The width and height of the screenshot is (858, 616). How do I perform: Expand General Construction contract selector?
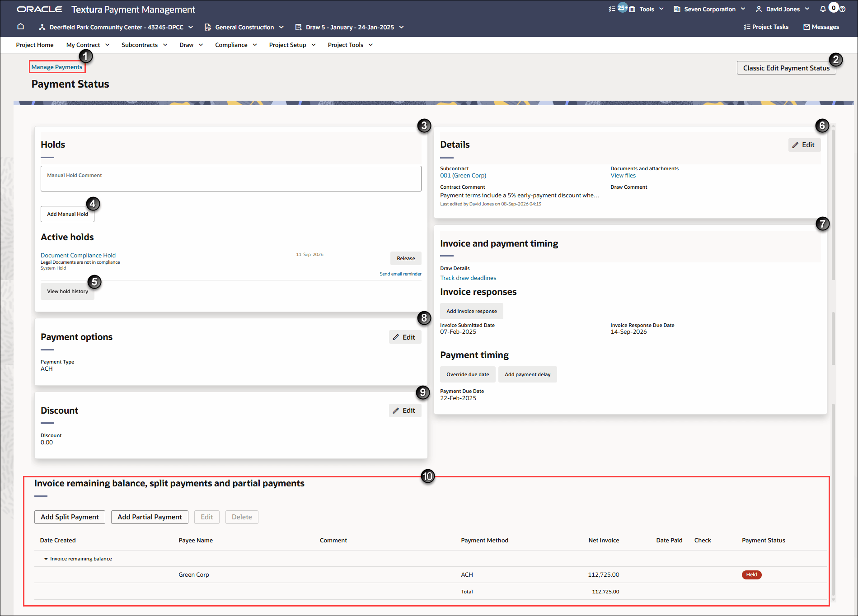pyautogui.click(x=281, y=27)
